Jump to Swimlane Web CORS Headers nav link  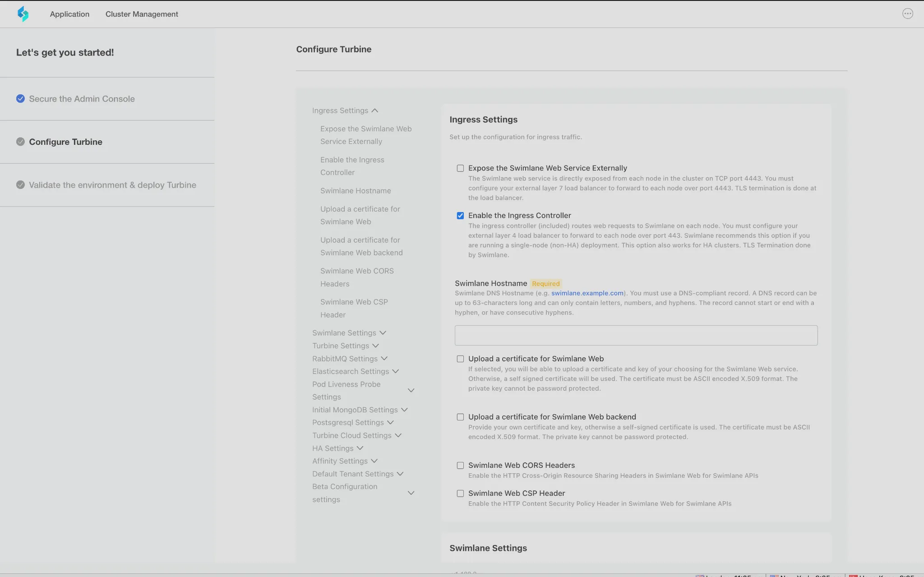tap(357, 277)
